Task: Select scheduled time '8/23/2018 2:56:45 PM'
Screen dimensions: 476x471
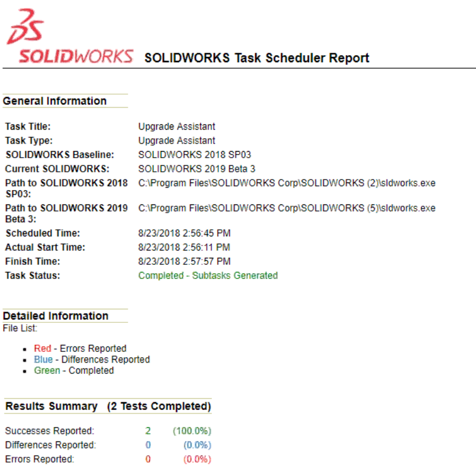Action: coord(184,233)
